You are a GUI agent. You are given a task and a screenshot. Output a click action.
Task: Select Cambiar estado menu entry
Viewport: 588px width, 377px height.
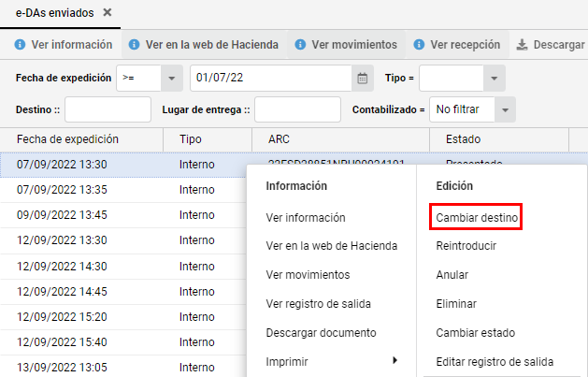[x=476, y=333]
